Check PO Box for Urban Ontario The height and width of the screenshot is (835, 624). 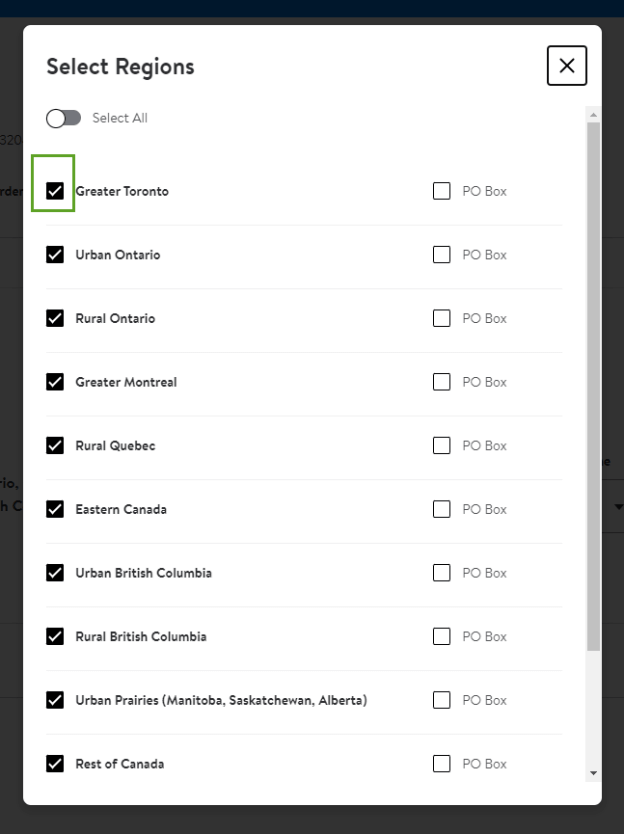(441, 255)
